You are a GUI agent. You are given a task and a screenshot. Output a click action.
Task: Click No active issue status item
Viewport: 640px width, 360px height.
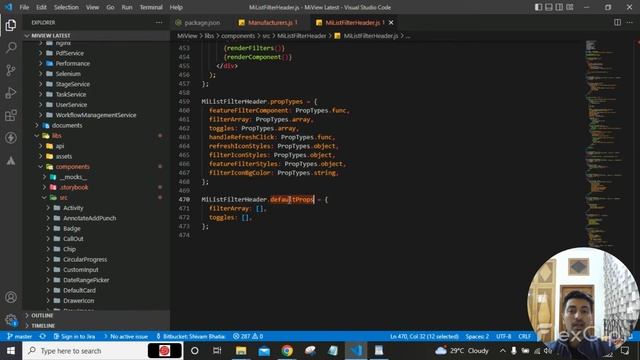coord(126,336)
